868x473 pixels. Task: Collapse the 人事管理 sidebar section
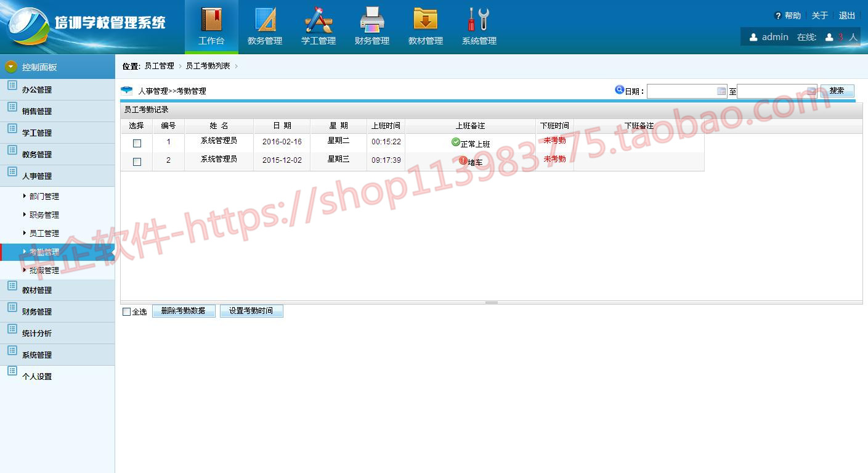(x=57, y=176)
